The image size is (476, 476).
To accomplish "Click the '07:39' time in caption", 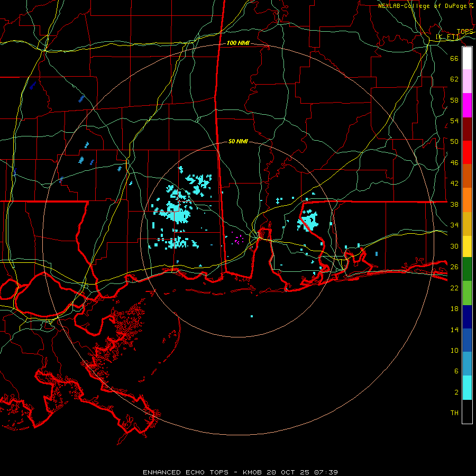I will coord(326,472).
